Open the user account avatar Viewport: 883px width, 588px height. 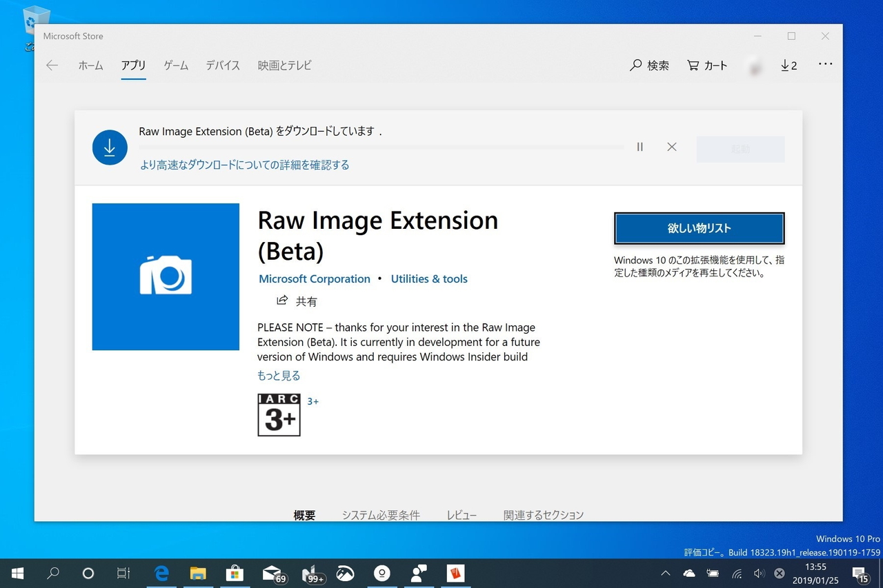754,66
